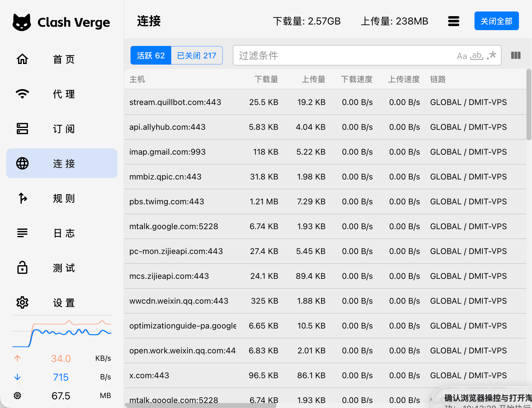Screen dimensions: 532x408
Task: Open the Rules fork-arrow icon
Action: pos(22,198)
